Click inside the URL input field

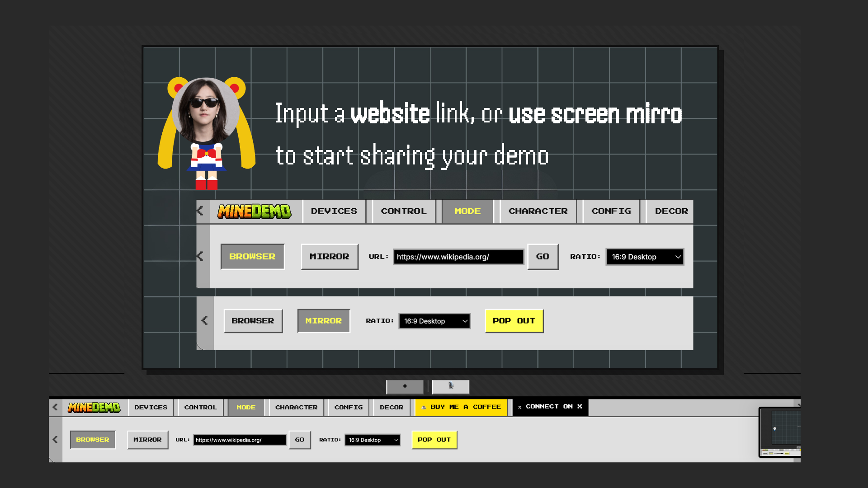tap(458, 257)
